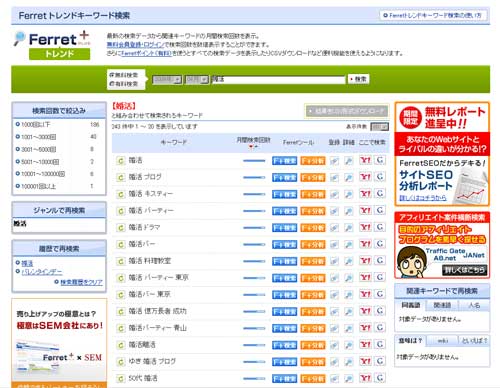Viewport: 500px width, 388px height.
Task: Filter by 1001〜3000回 search count
Action: [38, 137]
